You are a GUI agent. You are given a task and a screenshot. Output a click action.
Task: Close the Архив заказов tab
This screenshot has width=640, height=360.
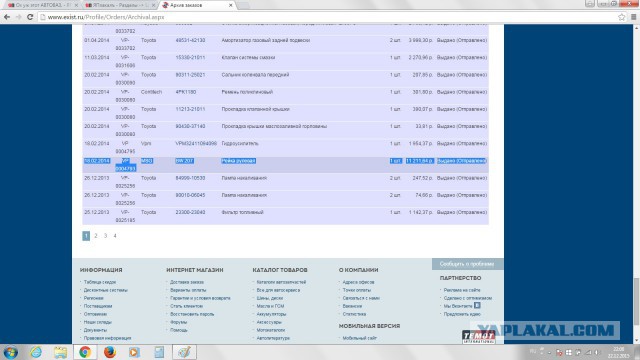click(231, 5)
